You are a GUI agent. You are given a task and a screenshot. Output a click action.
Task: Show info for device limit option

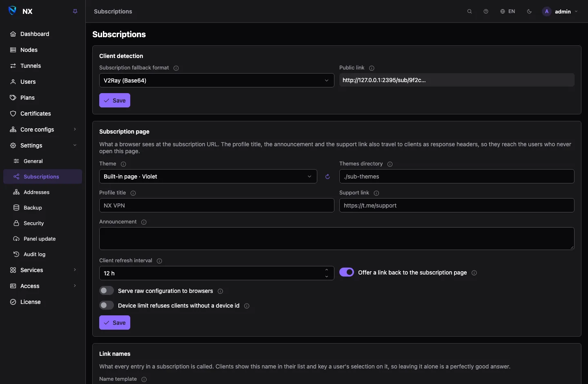click(247, 306)
